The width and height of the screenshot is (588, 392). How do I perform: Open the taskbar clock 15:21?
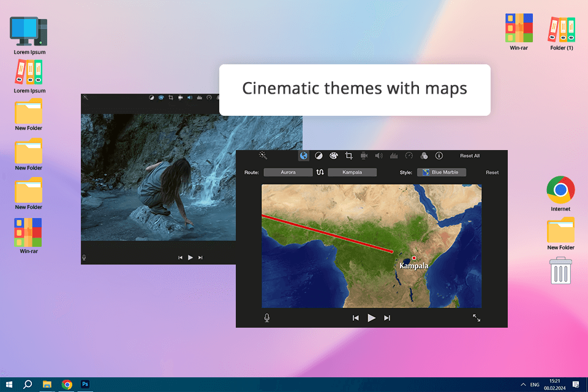555,385
